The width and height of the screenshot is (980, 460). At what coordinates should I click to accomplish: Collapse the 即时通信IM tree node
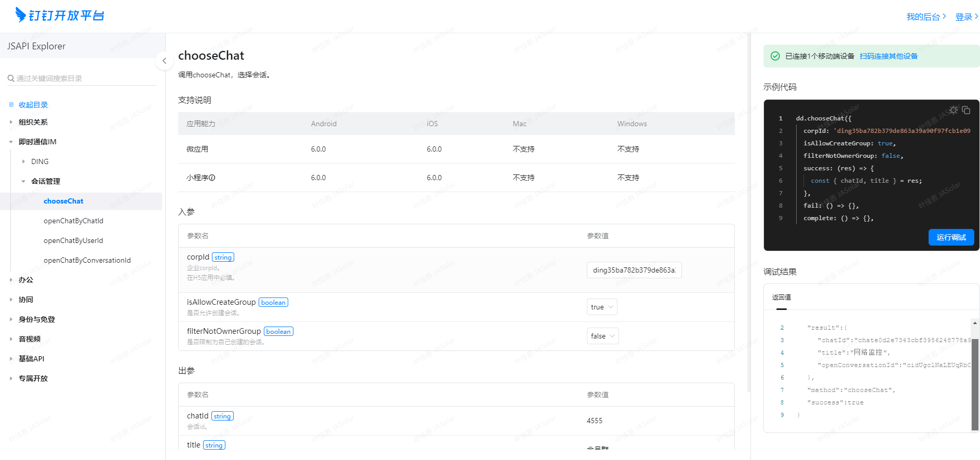pos(11,142)
